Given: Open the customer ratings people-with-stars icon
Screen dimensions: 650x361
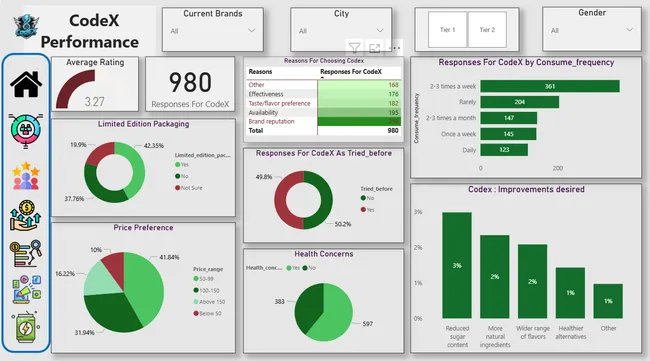Looking at the screenshot, I should [26, 176].
